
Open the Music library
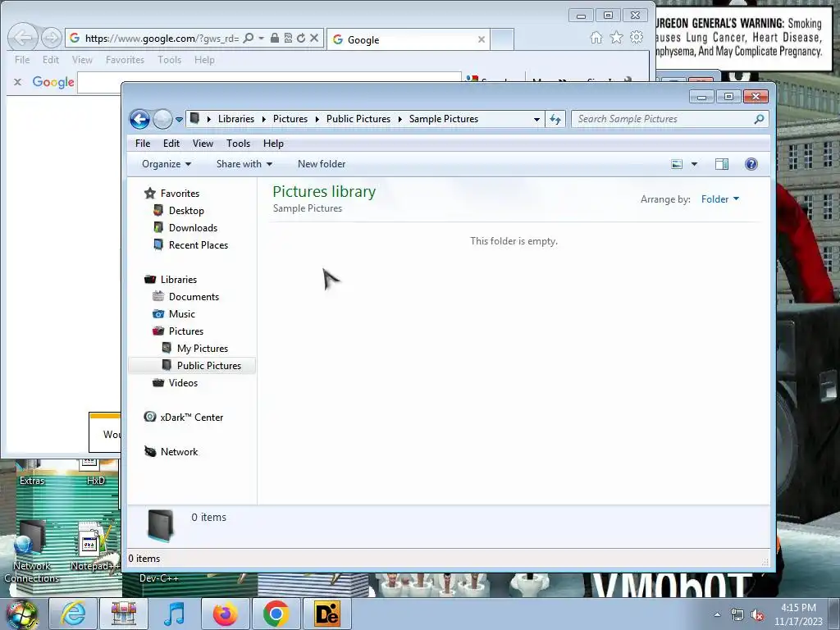(x=181, y=314)
